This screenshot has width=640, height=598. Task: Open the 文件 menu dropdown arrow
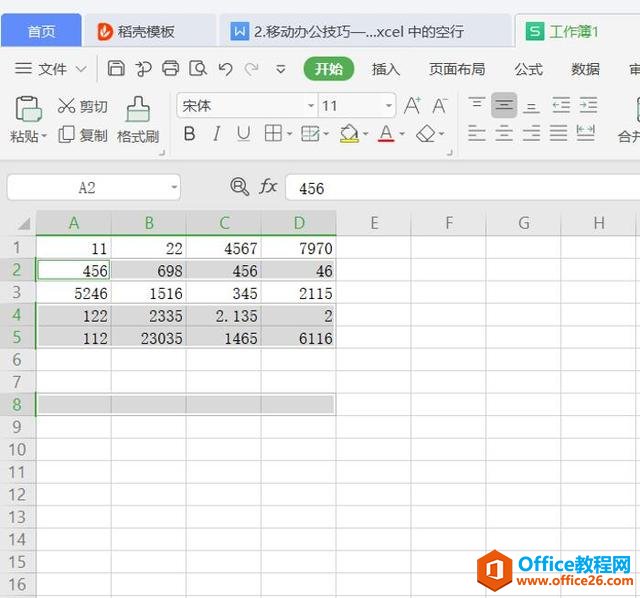tap(81, 69)
